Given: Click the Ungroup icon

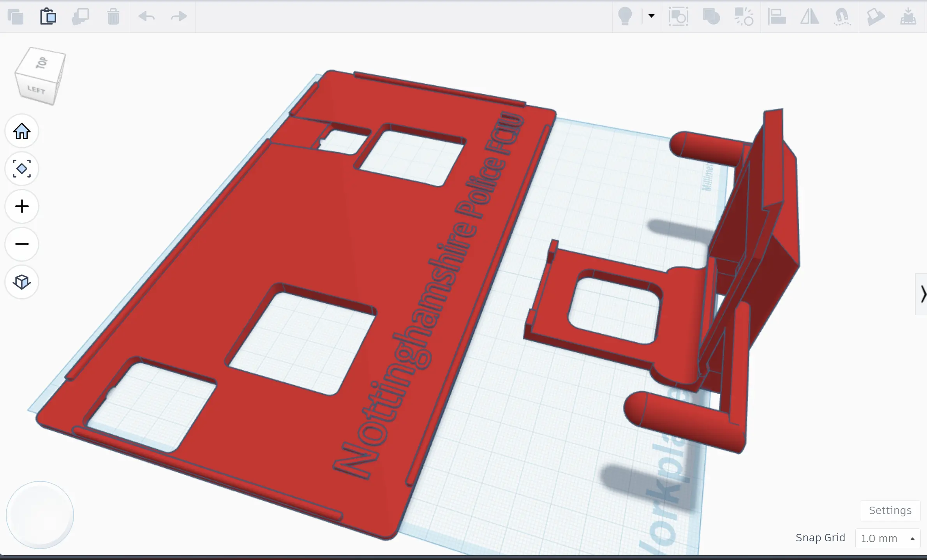Looking at the screenshot, I should [744, 17].
